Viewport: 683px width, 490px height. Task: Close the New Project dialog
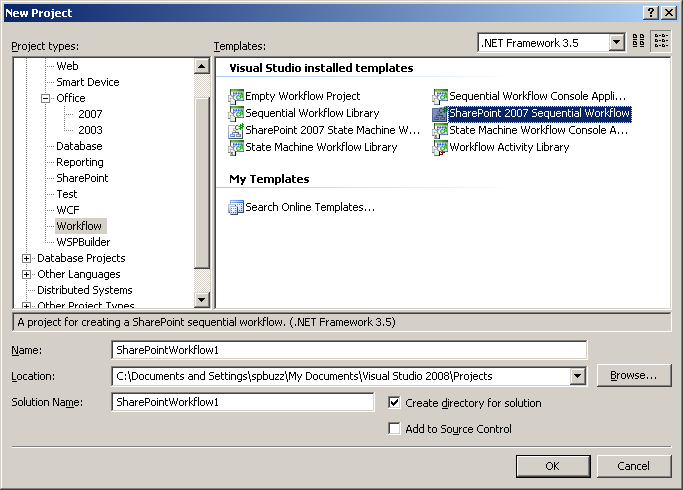pyautogui.click(x=669, y=13)
